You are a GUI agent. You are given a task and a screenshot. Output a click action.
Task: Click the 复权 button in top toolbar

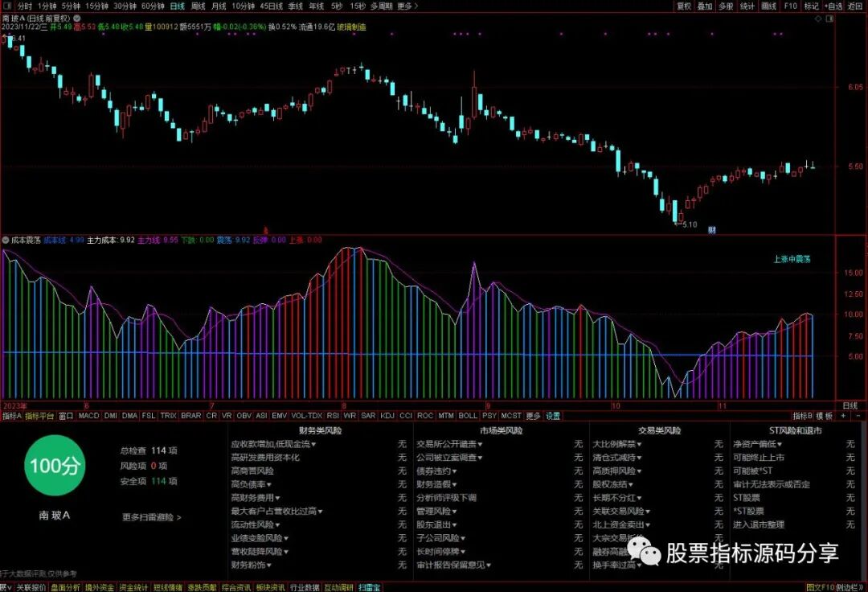pyautogui.click(x=684, y=6)
